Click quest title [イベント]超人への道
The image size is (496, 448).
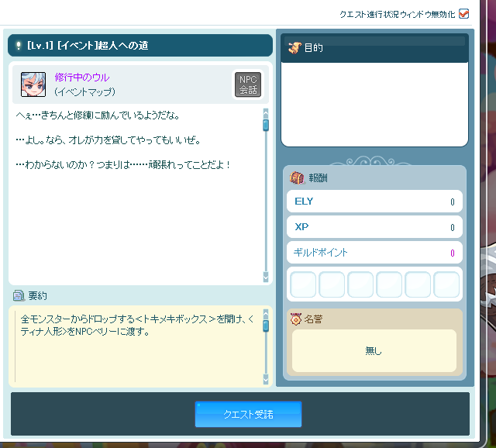pyautogui.click(x=103, y=46)
